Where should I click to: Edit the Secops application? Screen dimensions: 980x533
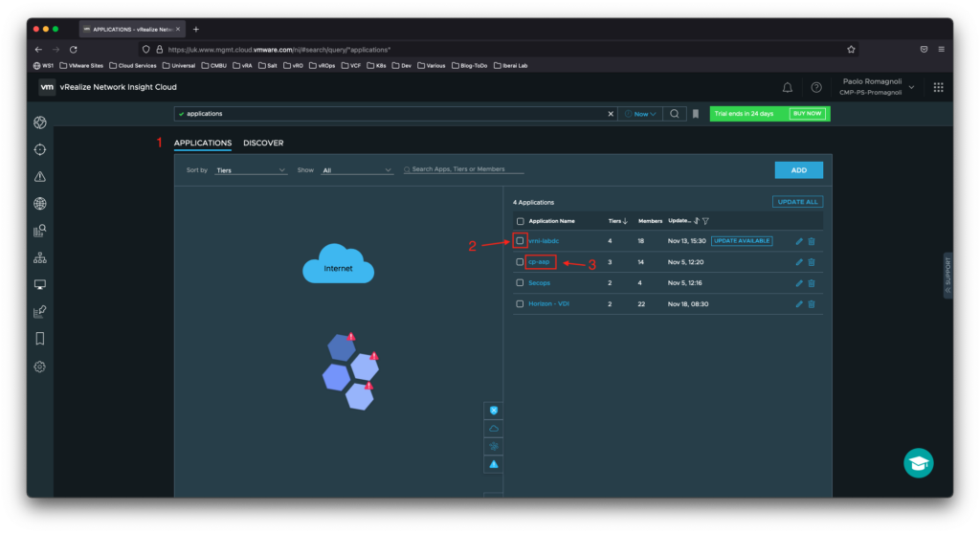pyautogui.click(x=799, y=283)
